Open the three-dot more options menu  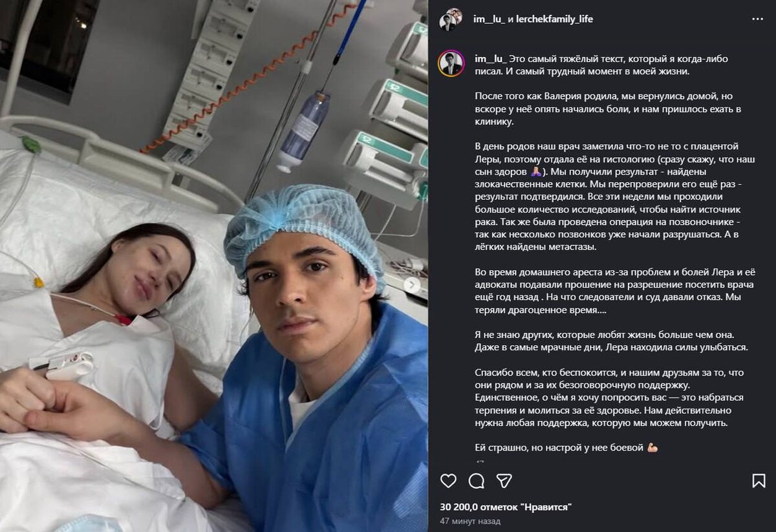pos(758,19)
